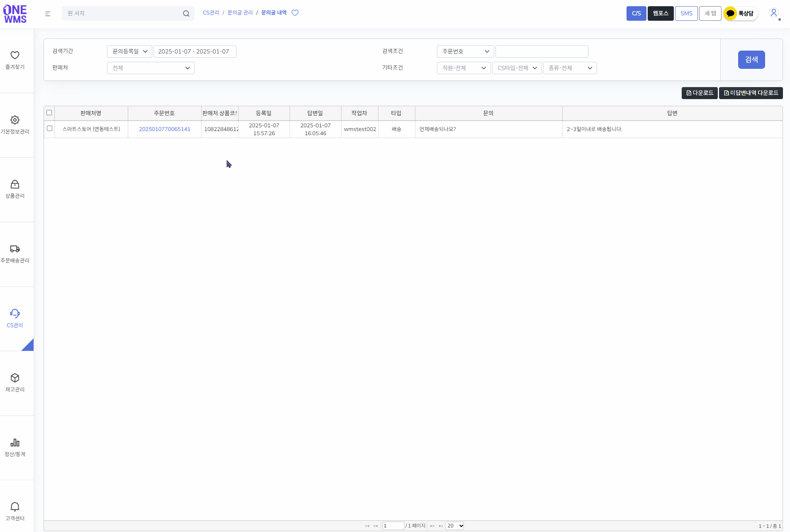Open the 톡상담 chat button
The image size is (790, 532).
(x=741, y=13)
